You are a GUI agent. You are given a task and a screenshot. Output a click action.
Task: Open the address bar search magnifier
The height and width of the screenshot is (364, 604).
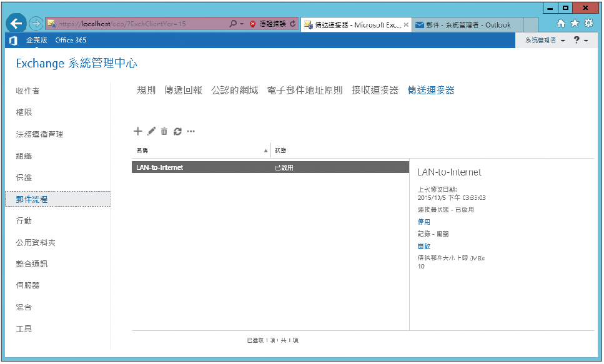click(x=232, y=24)
